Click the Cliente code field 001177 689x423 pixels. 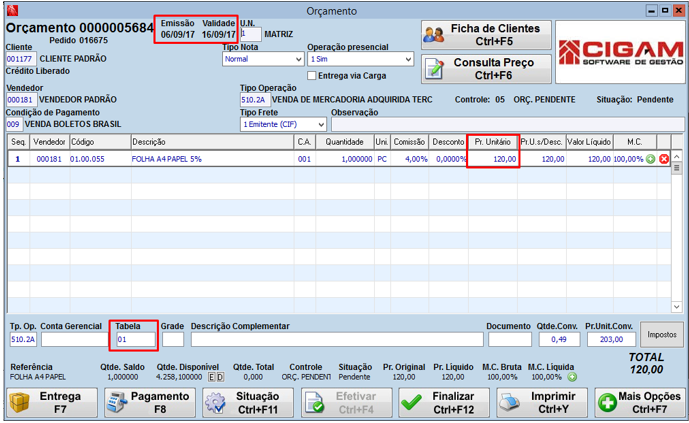(20, 59)
